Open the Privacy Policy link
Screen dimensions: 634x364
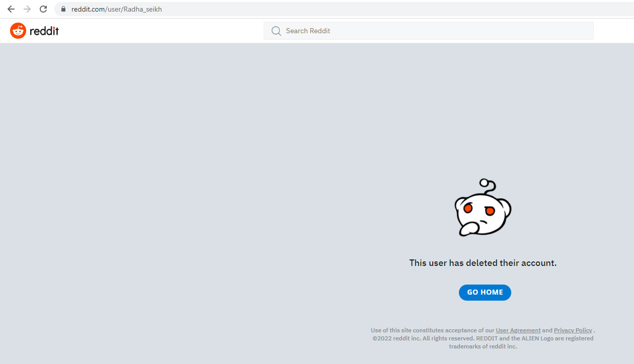[573, 330]
